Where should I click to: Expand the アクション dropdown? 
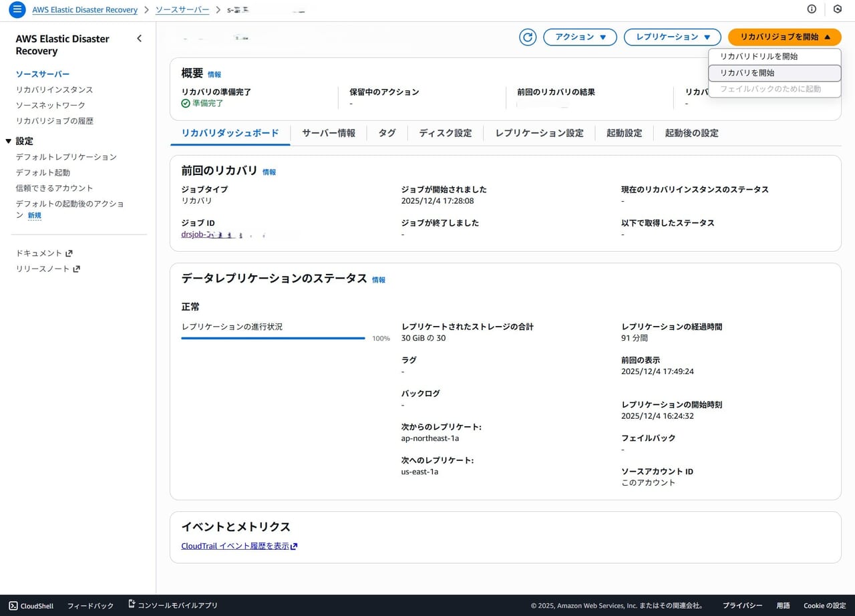[x=579, y=37]
